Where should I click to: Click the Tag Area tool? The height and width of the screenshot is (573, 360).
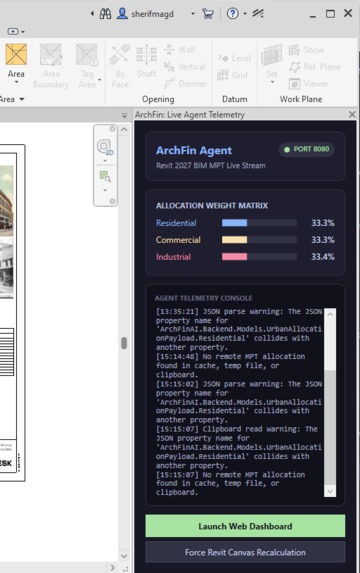pyautogui.click(x=87, y=66)
